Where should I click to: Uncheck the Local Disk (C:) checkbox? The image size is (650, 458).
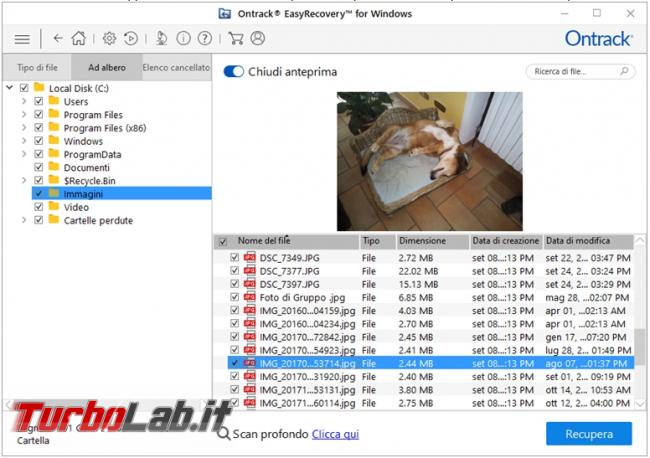[x=24, y=88]
